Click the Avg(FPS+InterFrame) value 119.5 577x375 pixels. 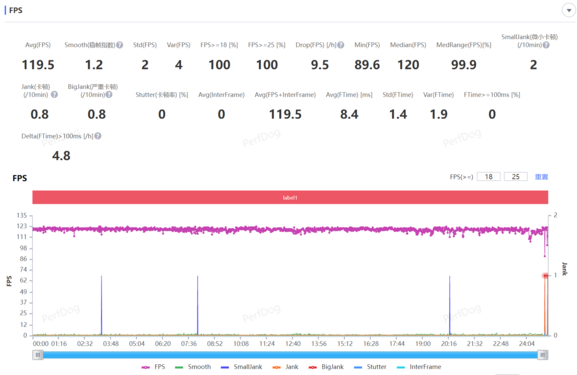[x=285, y=114]
